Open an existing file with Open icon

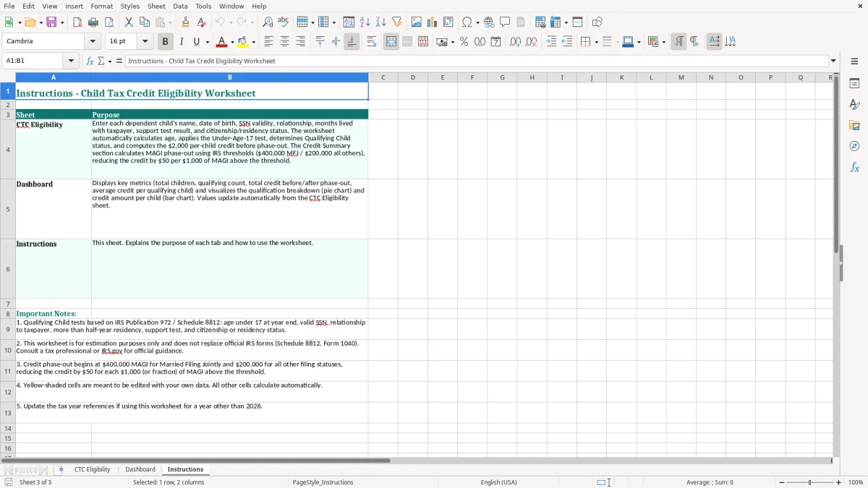pyautogui.click(x=29, y=22)
